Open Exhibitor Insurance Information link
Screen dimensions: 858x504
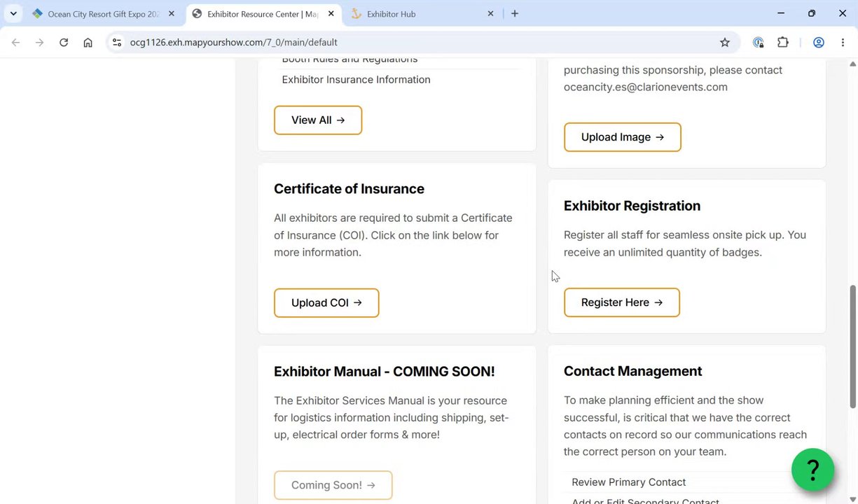tap(356, 80)
